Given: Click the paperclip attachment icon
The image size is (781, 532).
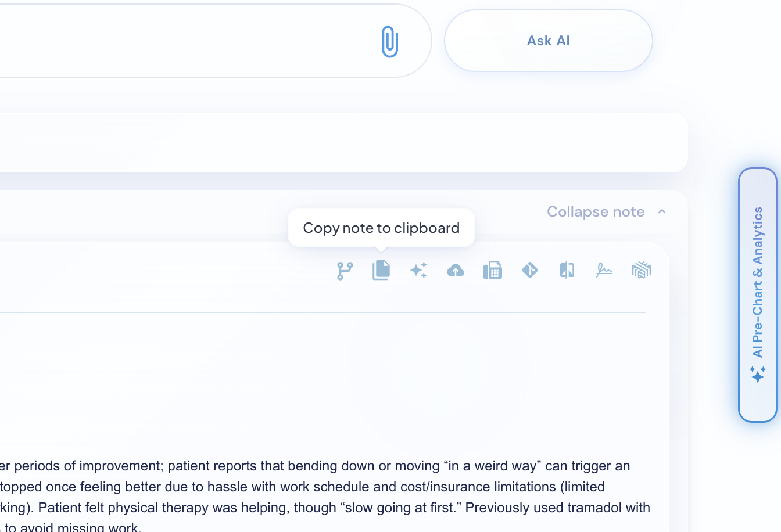Looking at the screenshot, I should pyautogui.click(x=390, y=41).
